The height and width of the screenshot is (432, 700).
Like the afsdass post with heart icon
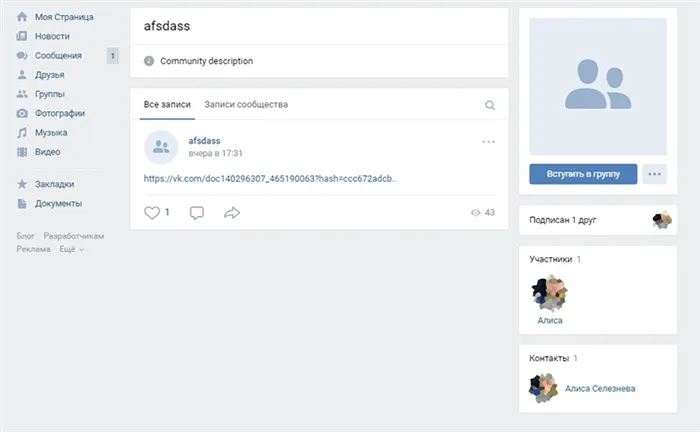(152, 212)
